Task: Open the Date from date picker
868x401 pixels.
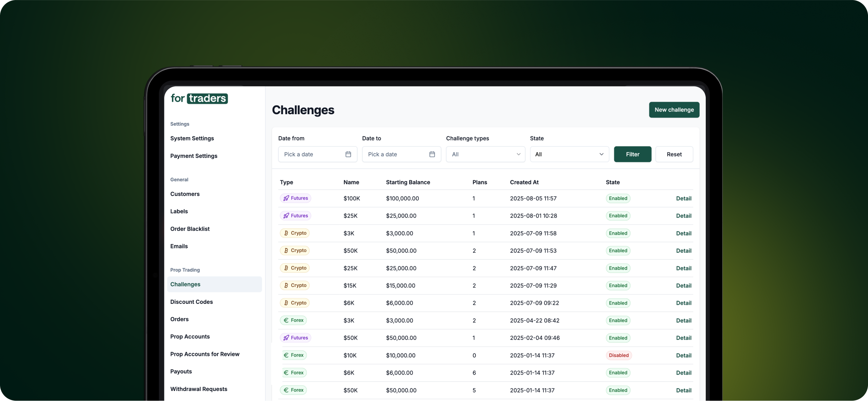Action: point(312,154)
